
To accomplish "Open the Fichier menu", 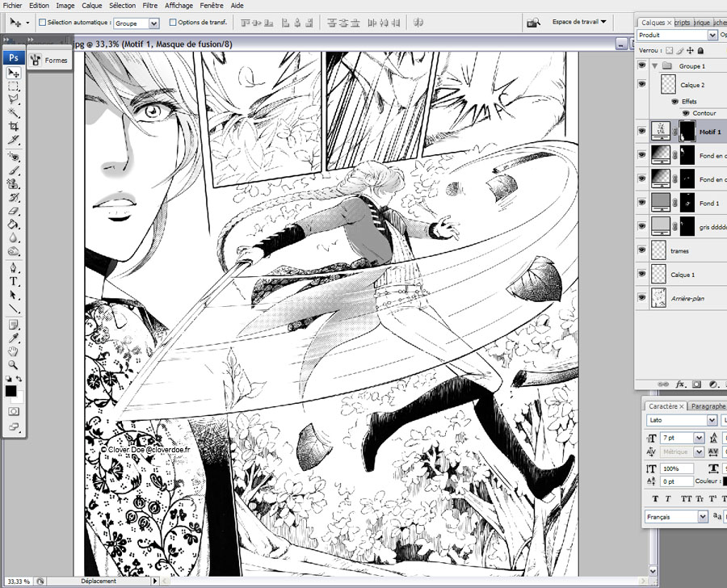I will pos(12,6).
